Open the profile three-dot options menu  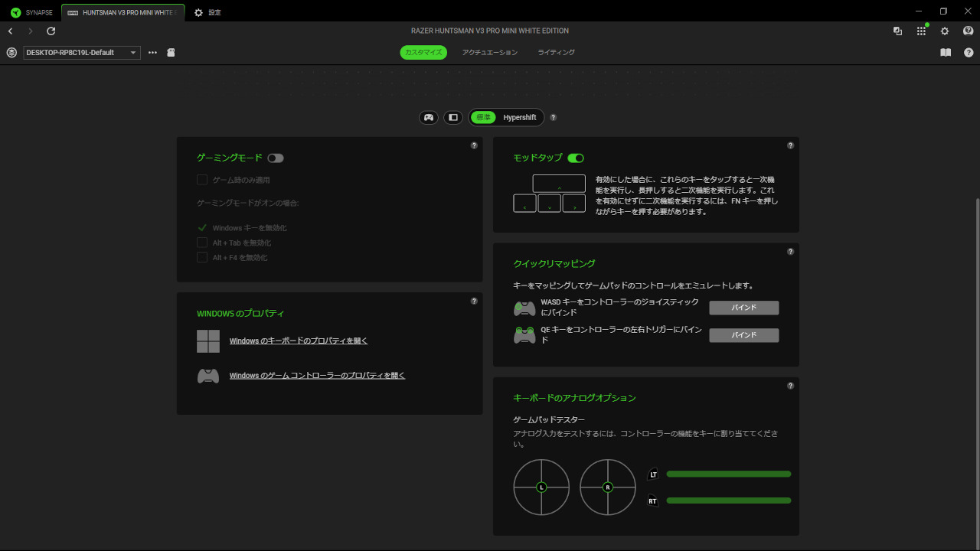pyautogui.click(x=152, y=53)
